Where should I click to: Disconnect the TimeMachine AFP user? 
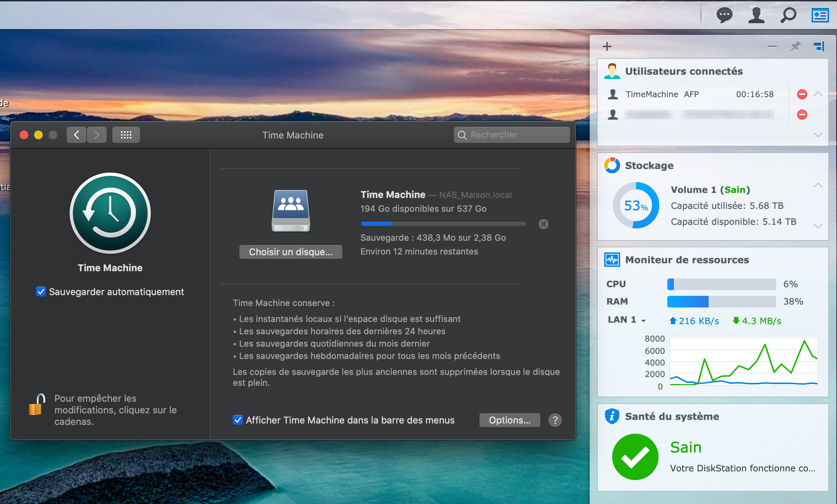pos(802,95)
